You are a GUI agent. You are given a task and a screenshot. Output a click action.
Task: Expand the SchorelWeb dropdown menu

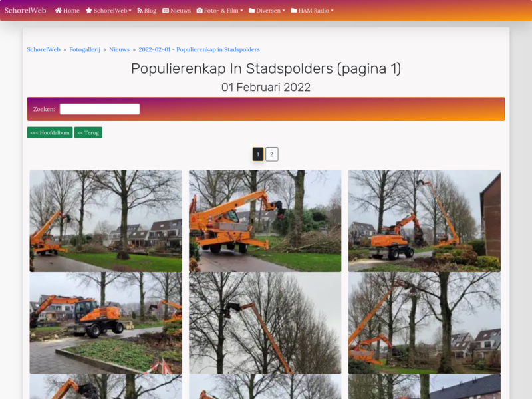click(108, 11)
